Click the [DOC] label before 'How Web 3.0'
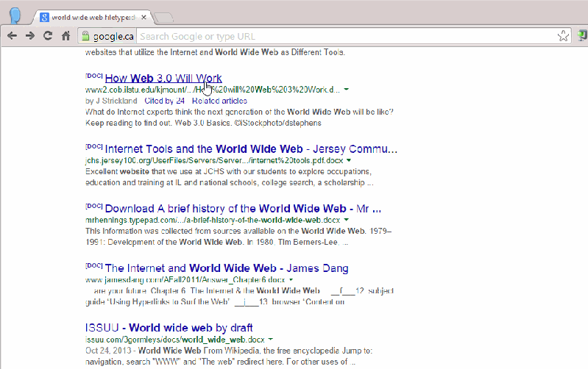Viewport: 588px width, 369px height. tap(94, 76)
